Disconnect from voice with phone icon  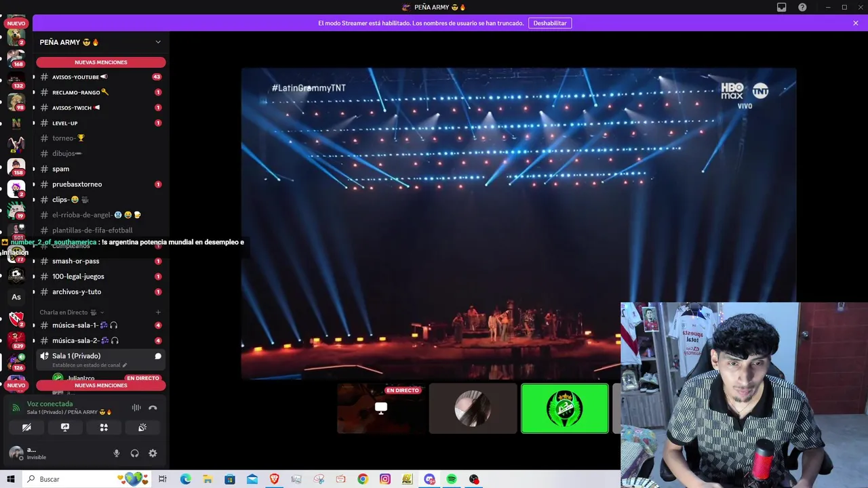click(153, 407)
